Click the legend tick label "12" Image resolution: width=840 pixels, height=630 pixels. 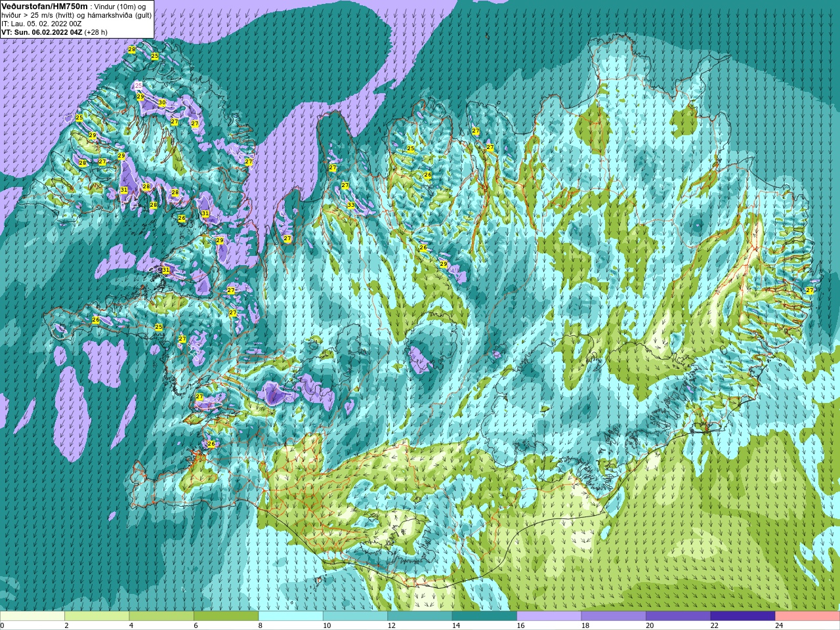pyautogui.click(x=392, y=625)
